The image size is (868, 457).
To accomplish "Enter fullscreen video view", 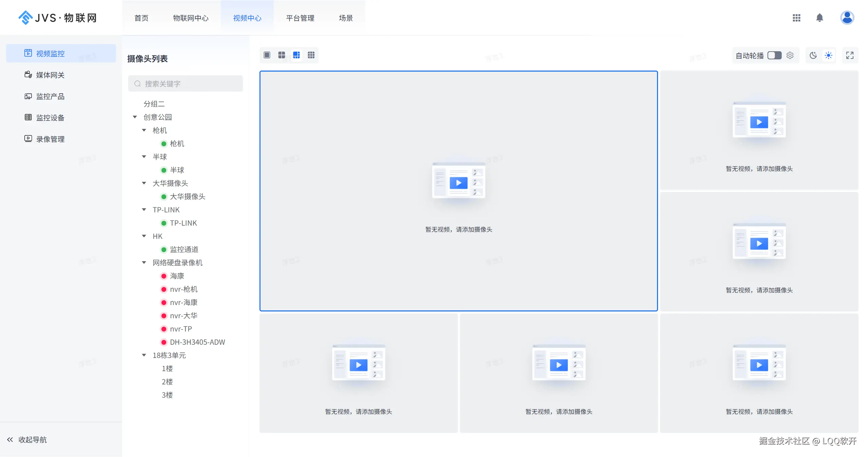I will tap(850, 55).
